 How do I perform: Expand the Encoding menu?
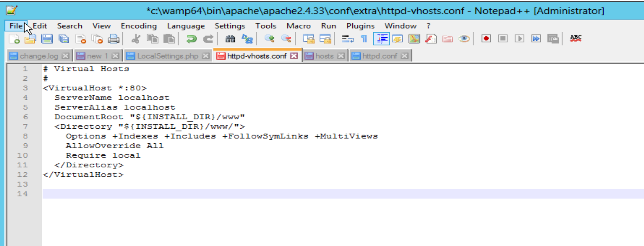(138, 26)
